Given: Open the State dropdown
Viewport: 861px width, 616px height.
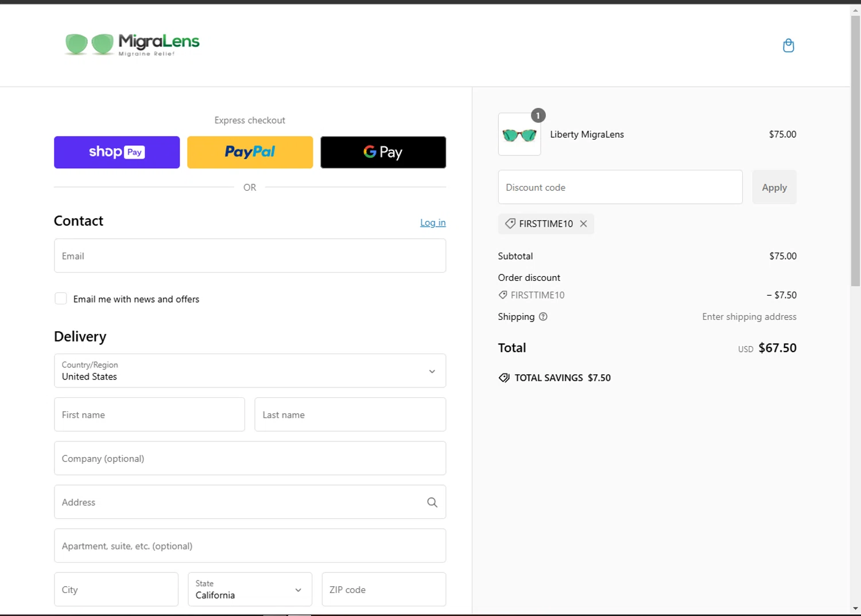Looking at the screenshot, I should point(250,589).
